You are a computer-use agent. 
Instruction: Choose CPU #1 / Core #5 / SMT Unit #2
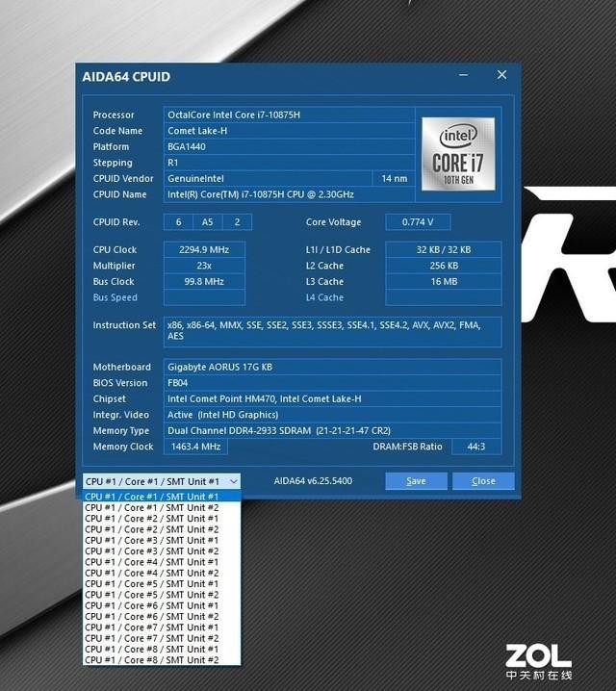tap(152, 595)
